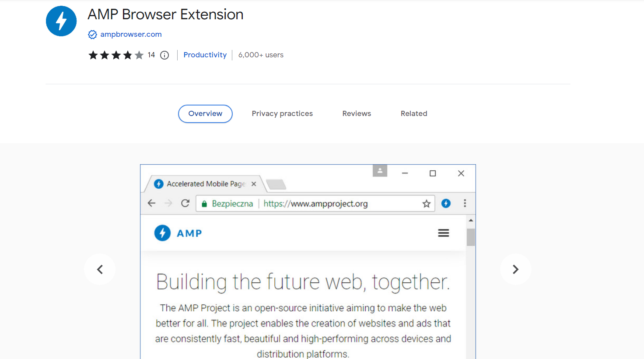Image resolution: width=644 pixels, height=359 pixels.
Task: Click the Building the future web heading
Action: point(303,282)
